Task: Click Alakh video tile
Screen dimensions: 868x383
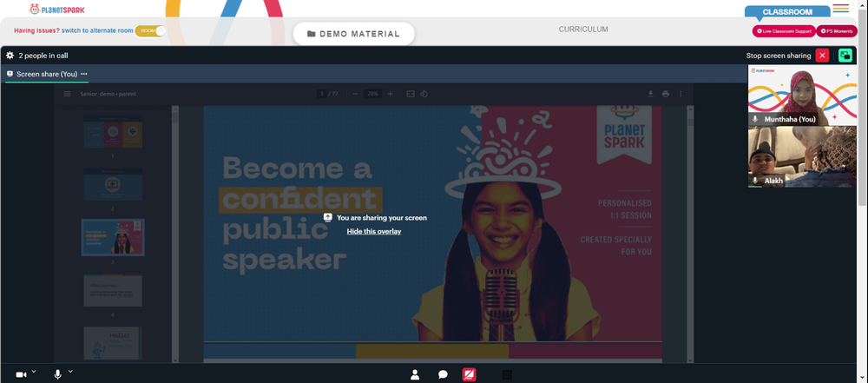Action: pyautogui.click(x=802, y=157)
